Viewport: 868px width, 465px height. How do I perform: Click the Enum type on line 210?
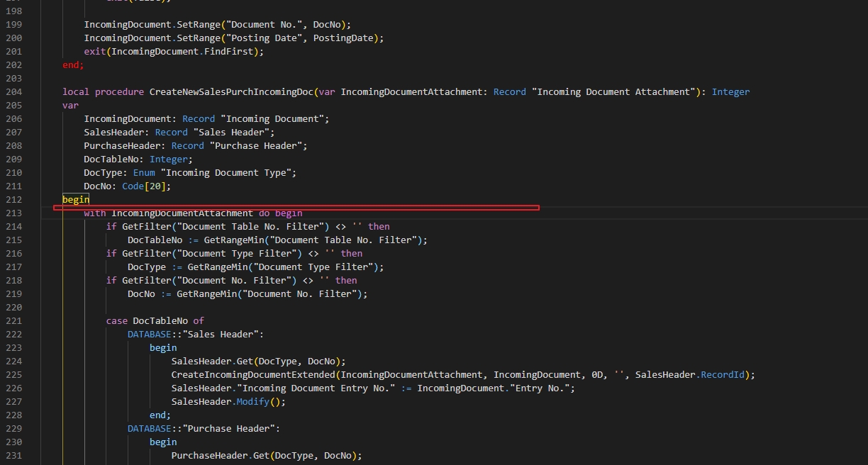tap(144, 172)
